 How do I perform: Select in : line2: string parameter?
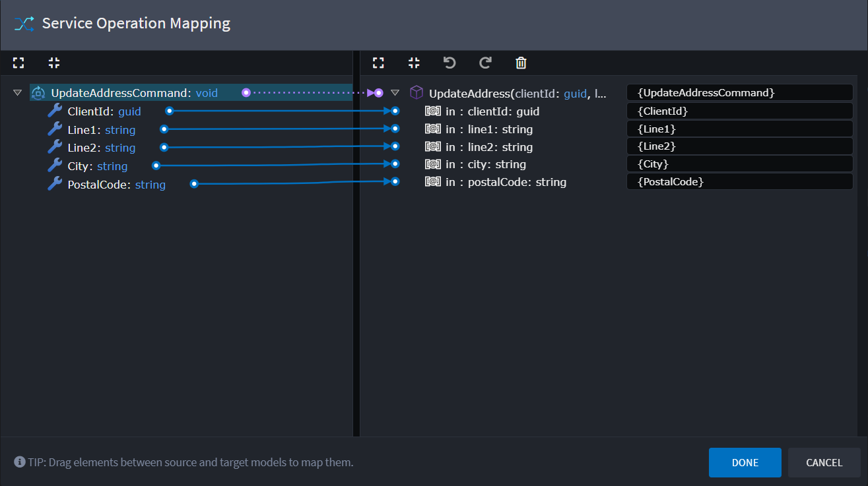tap(489, 147)
